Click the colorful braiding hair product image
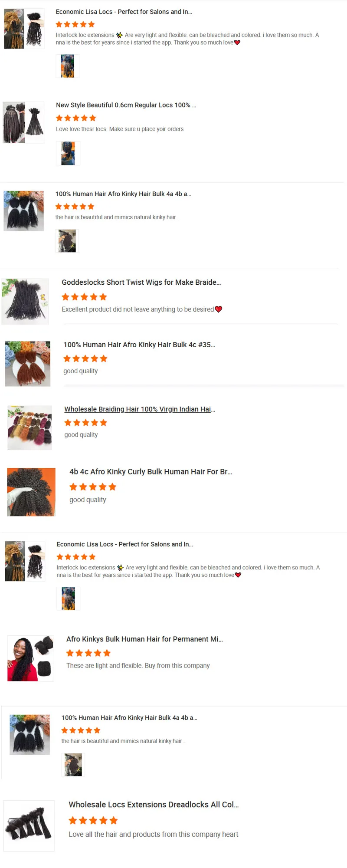Screen dimensions: 347x868 30,428
